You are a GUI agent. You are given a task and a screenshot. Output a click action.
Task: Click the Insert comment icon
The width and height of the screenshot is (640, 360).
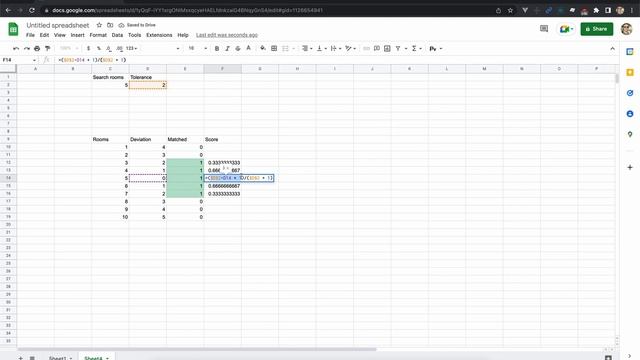pos(377,49)
